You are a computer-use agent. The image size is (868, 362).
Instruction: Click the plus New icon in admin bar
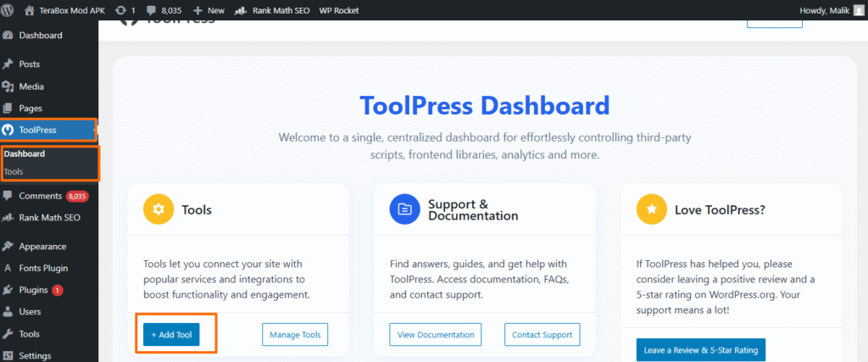click(198, 10)
